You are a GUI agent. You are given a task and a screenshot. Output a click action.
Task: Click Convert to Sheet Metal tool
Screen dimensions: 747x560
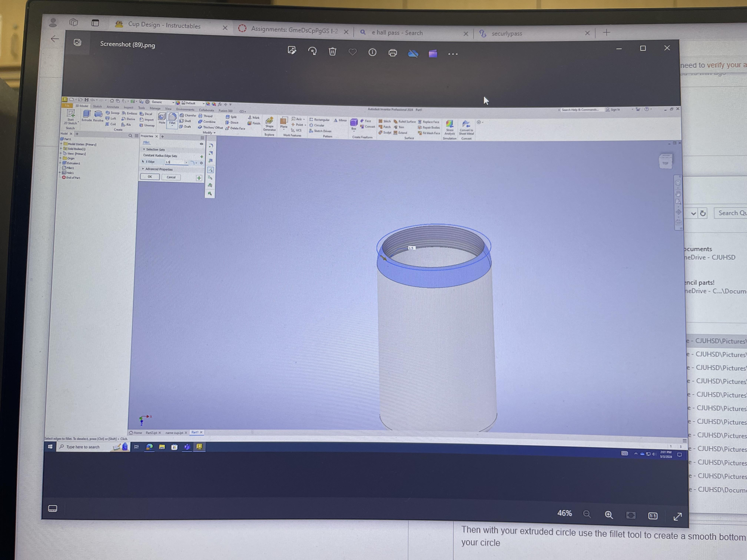[x=466, y=128]
